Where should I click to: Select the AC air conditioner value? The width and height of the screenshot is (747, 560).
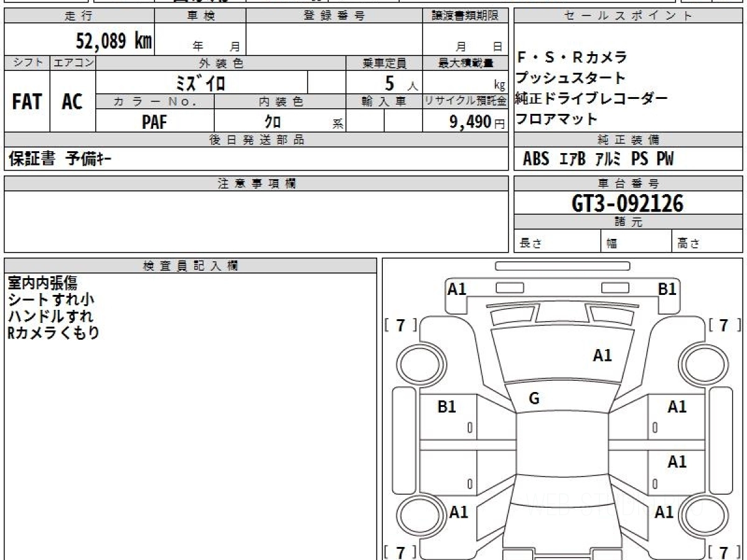click(x=72, y=102)
